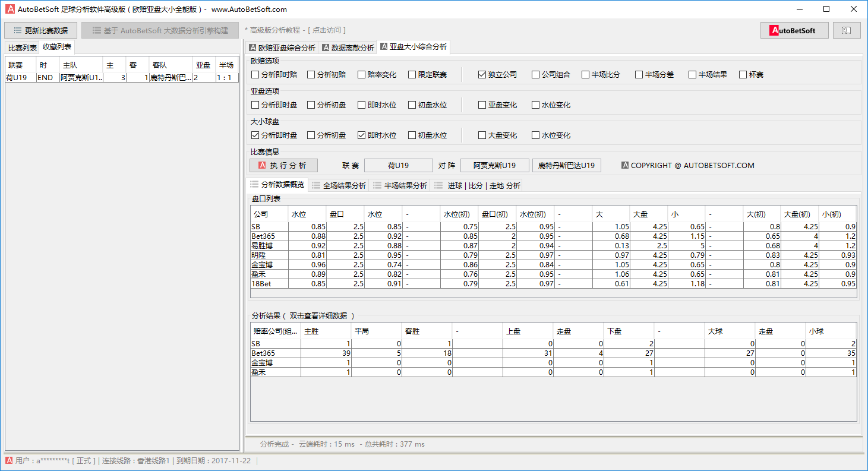This screenshot has height=471, width=868.
Task: Click the 公司 column header in 盘口列表
Action: point(270,214)
